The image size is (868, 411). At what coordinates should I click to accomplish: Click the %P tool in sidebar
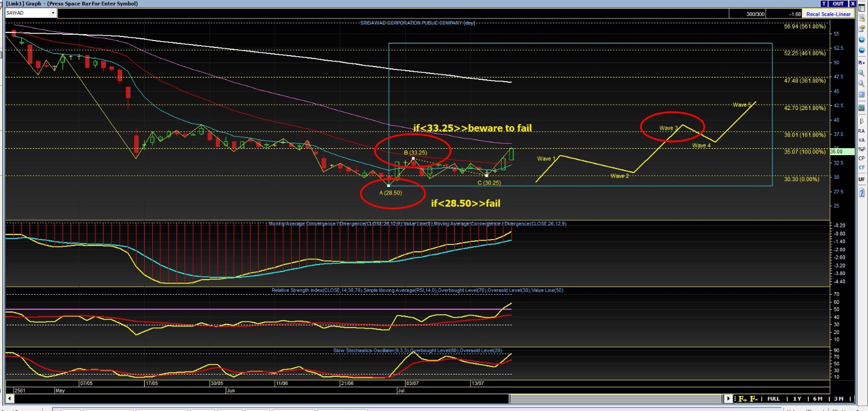pyautogui.click(x=861, y=149)
